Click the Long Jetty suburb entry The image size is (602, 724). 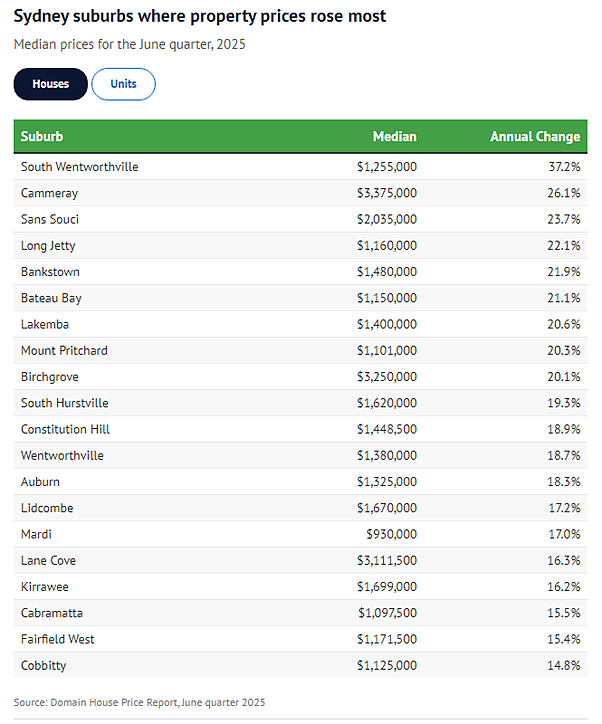(48, 246)
